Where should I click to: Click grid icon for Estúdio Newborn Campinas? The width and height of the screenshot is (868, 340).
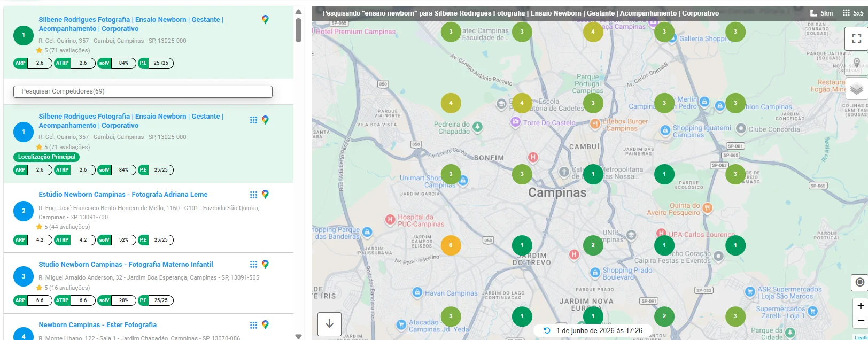(254, 195)
